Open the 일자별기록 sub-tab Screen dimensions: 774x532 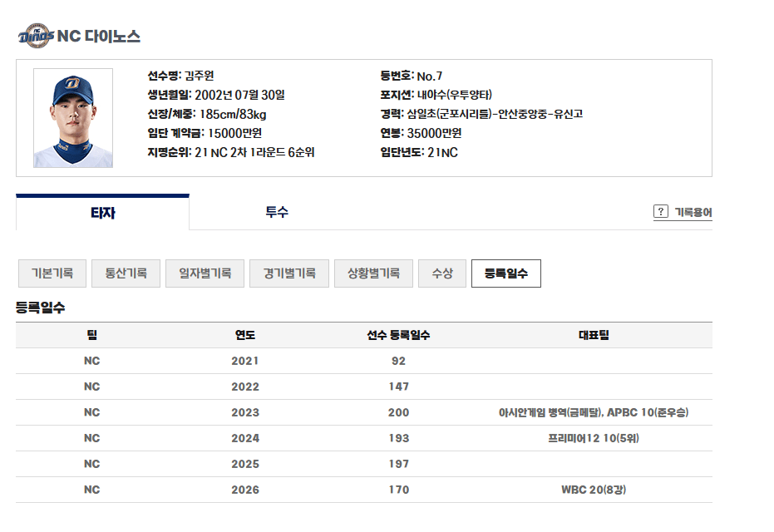[205, 273]
